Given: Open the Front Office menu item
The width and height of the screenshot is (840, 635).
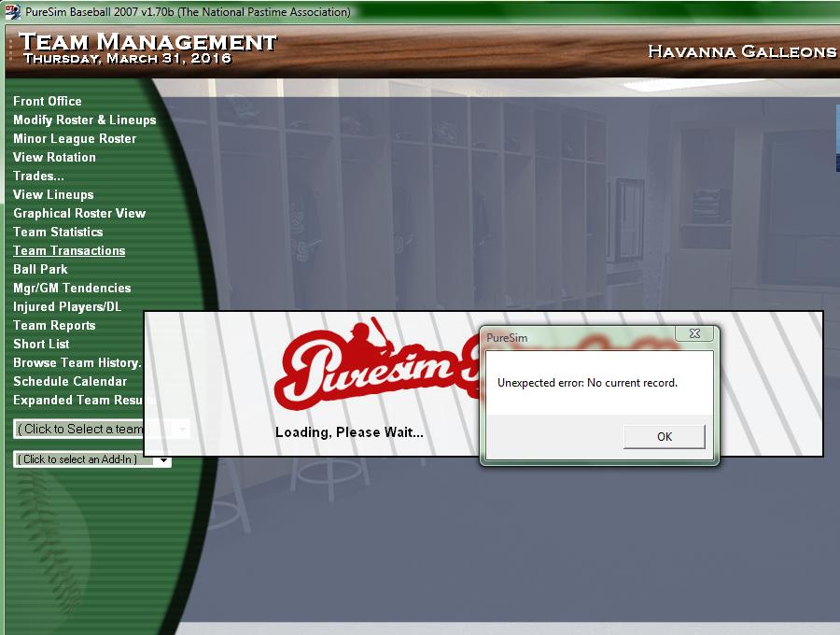Looking at the screenshot, I should tap(48, 101).
